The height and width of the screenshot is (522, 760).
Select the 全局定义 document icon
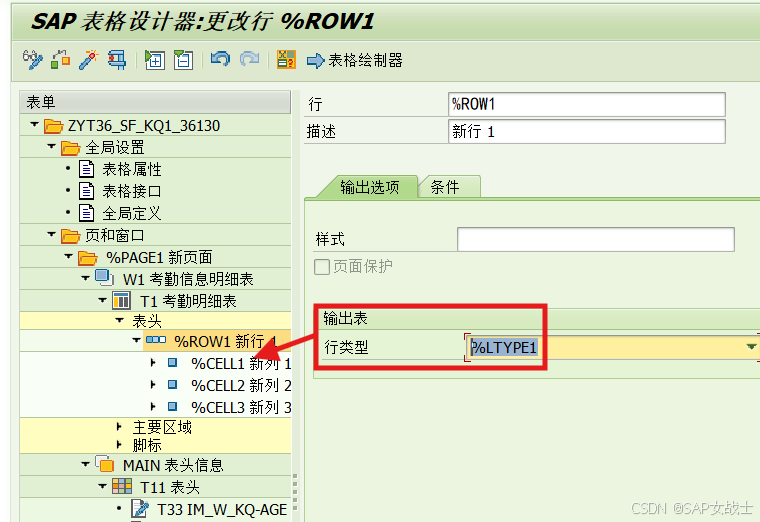point(86,213)
